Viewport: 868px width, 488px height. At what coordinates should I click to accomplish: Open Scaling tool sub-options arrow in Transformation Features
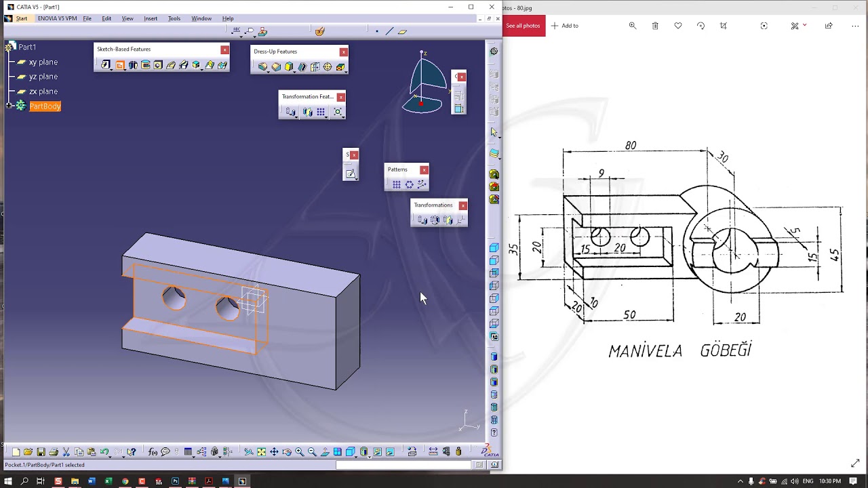coord(343,117)
